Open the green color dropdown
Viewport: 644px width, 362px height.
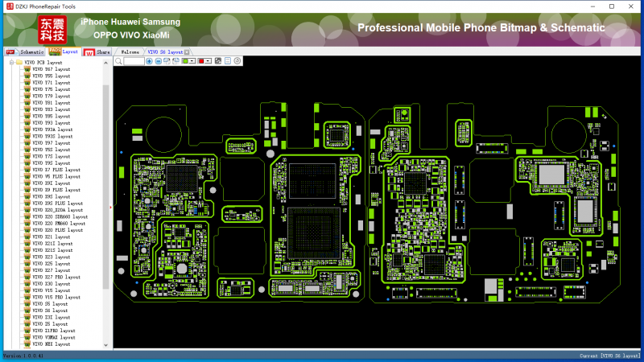click(x=192, y=61)
